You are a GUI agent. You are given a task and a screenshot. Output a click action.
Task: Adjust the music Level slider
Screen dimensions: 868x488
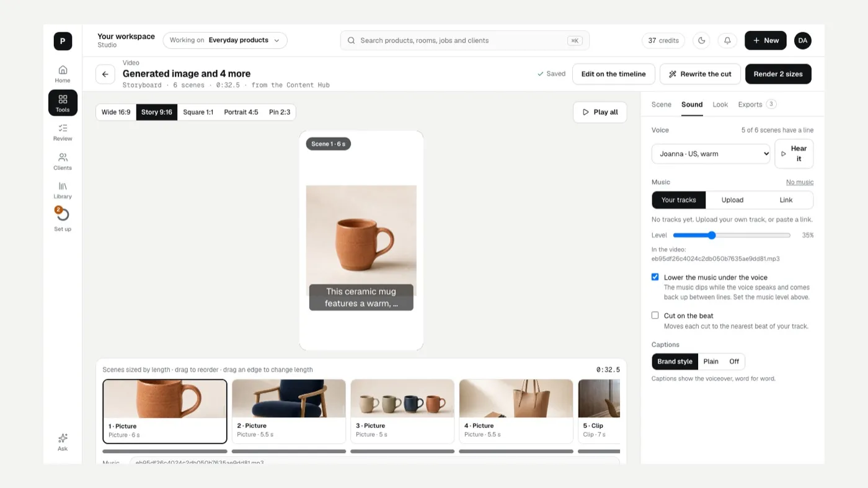pos(732,235)
